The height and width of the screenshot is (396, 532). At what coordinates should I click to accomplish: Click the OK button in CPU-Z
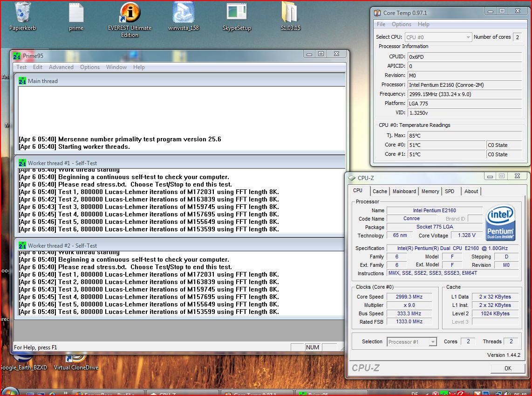508,368
